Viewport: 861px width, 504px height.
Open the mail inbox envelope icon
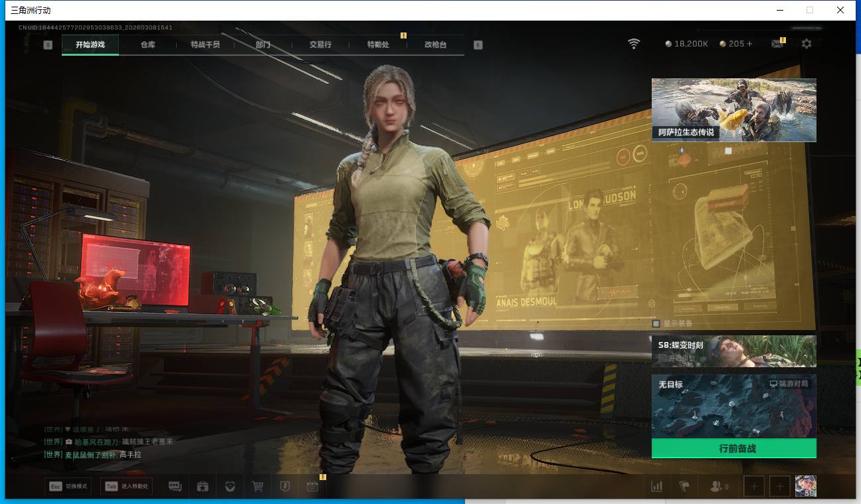pyautogui.click(x=777, y=44)
